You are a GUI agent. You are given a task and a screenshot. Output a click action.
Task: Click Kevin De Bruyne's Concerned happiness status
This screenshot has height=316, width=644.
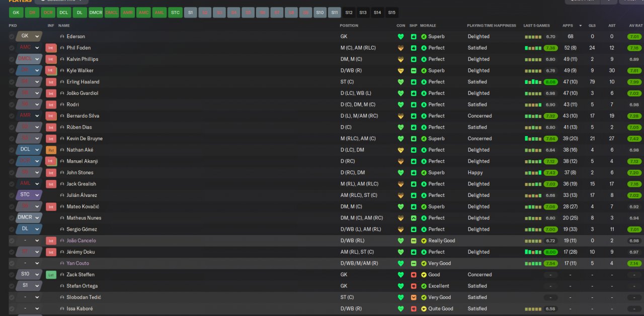479,139
